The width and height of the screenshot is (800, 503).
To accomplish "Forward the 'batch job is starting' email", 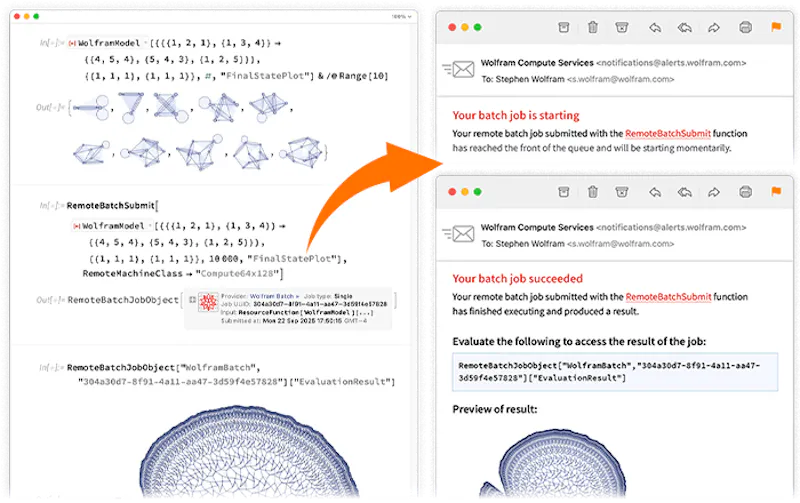I will tap(714, 28).
